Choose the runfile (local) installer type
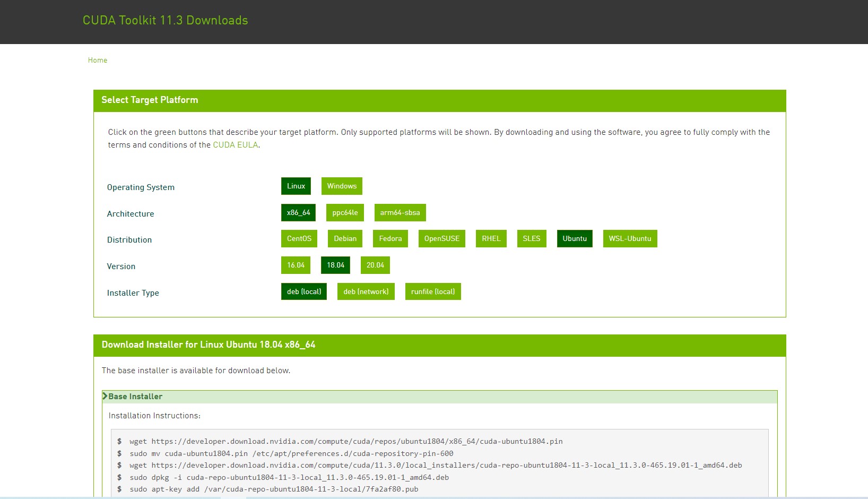 coord(433,291)
